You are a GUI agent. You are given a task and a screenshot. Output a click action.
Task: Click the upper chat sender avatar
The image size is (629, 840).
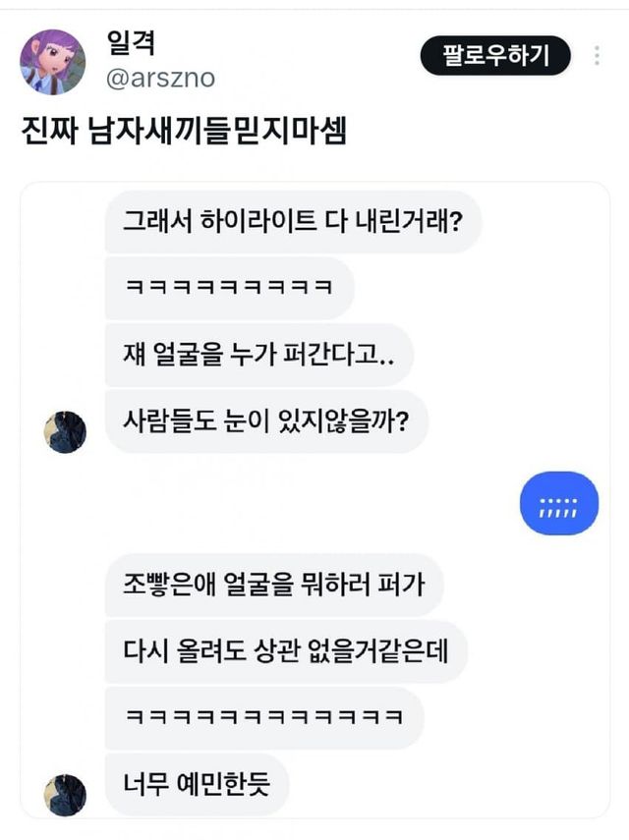pos(65,431)
